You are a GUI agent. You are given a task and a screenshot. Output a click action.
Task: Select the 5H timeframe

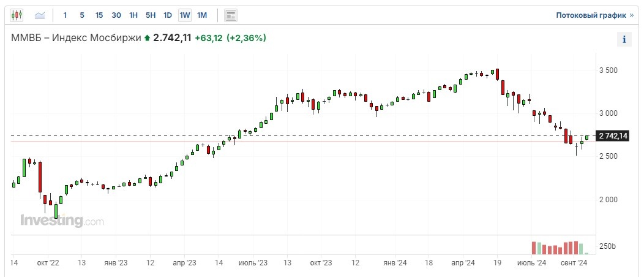[151, 15]
